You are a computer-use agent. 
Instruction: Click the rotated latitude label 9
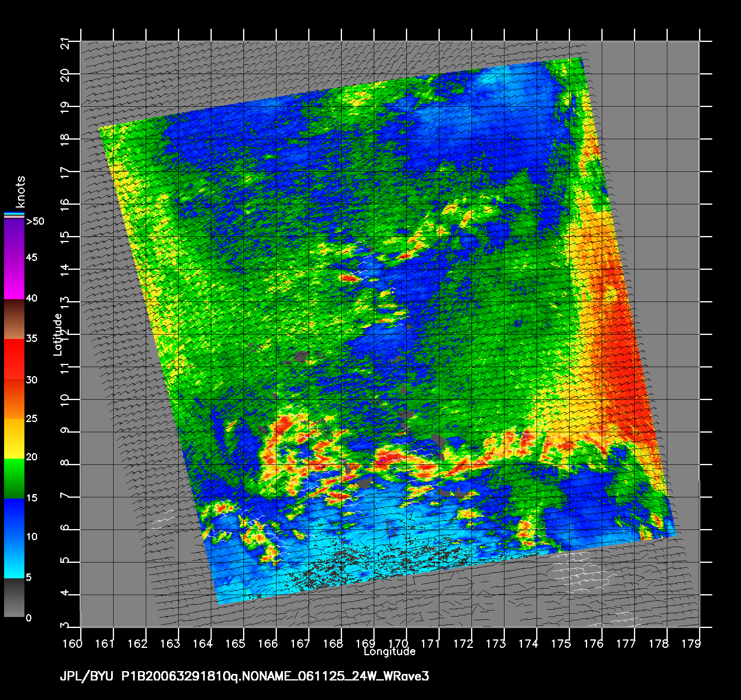65,430
